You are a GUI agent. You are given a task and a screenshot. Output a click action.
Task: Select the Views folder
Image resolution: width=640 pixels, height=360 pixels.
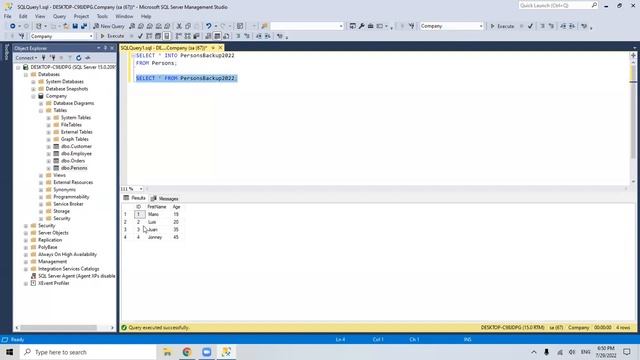pyautogui.click(x=59, y=175)
